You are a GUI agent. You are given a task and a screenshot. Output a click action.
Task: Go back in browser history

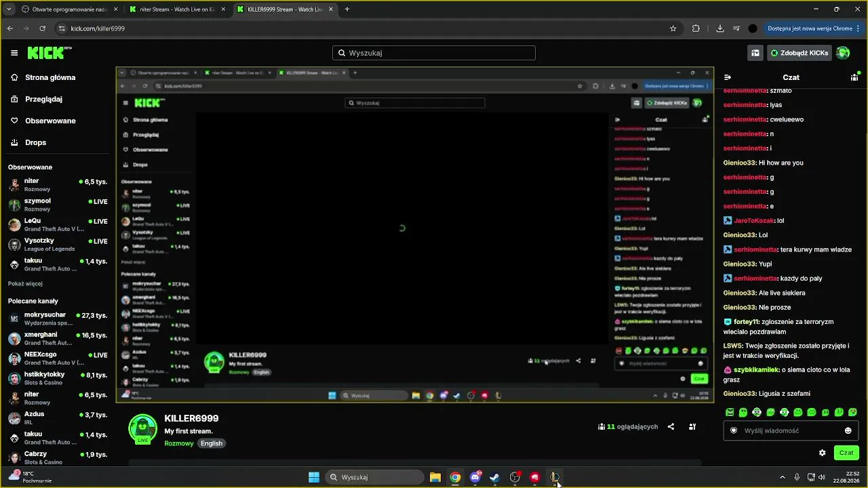(10, 28)
